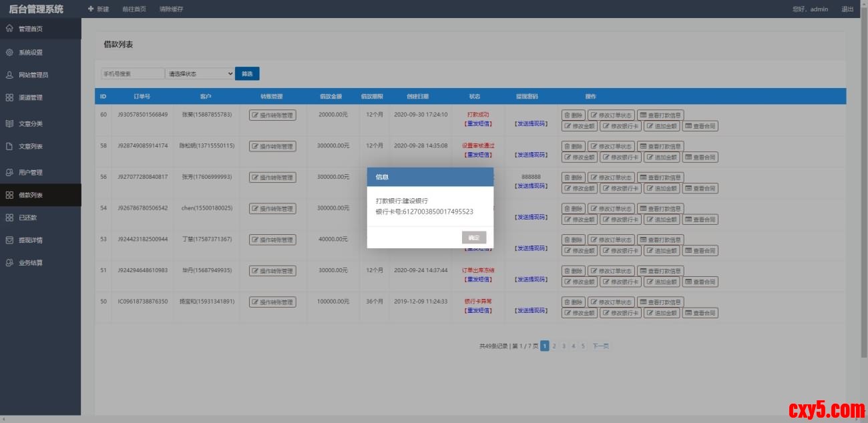Open 已还款 in the sidebar
Image resolution: width=868 pixels, height=423 pixels.
[27, 218]
